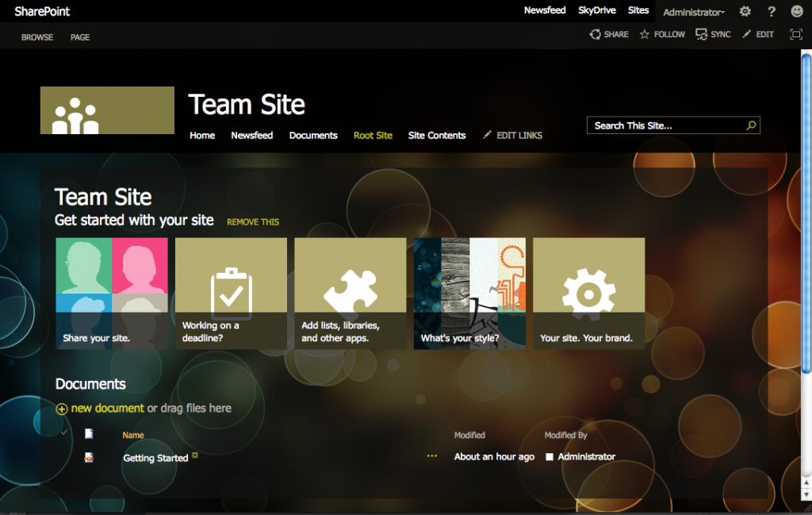Open the Getting Started document

pyautogui.click(x=155, y=458)
